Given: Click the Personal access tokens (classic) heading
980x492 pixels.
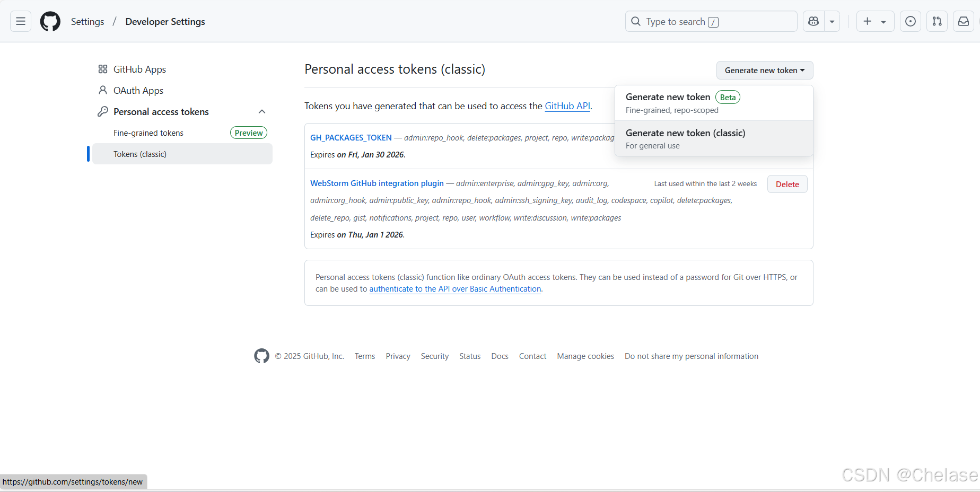Looking at the screenshot, I should [x=395, y=69].
